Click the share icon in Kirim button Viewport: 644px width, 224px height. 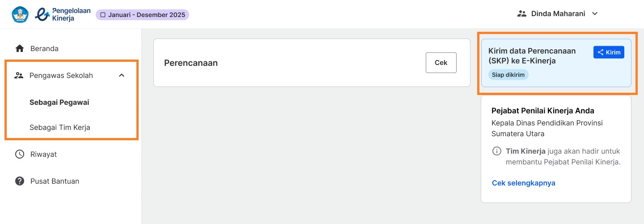point(601,52)
